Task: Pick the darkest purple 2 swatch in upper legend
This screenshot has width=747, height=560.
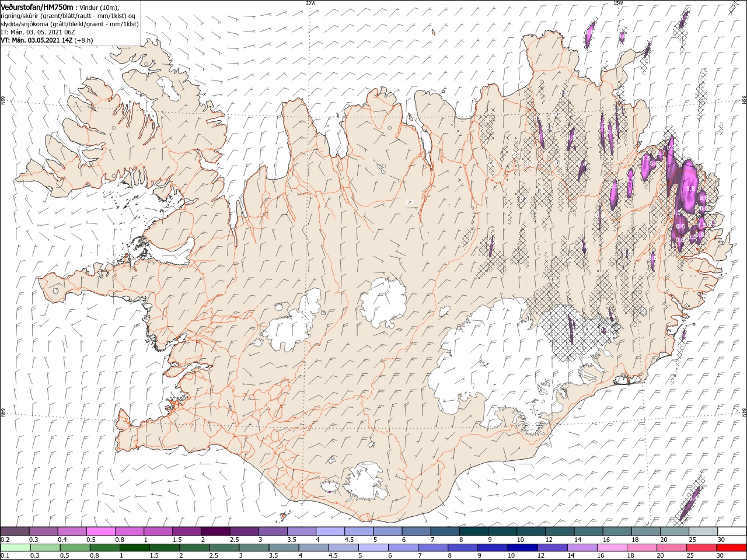Action: 215,531
